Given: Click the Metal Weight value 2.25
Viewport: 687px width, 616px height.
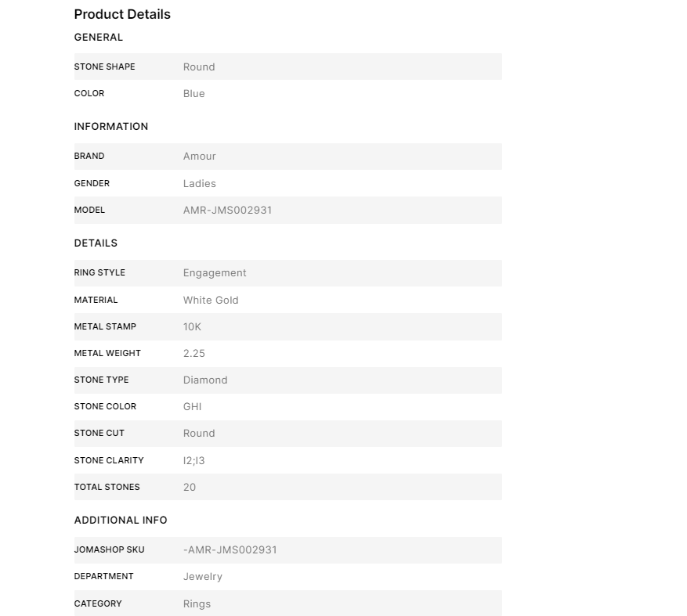Looking at the screenshot, I should point(194,353).
